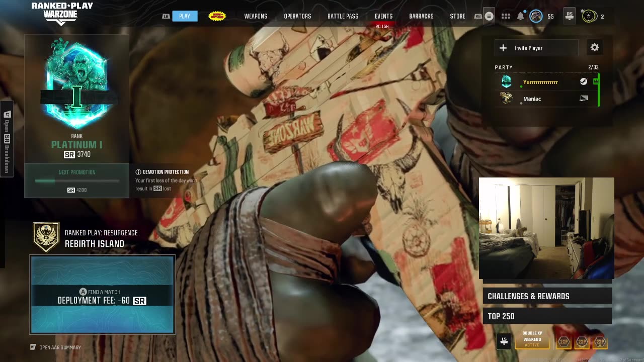The width and height of the screenshot is (644, 362).
Task: Click the RS social menu icon in top bar
Action: point(569,16)
